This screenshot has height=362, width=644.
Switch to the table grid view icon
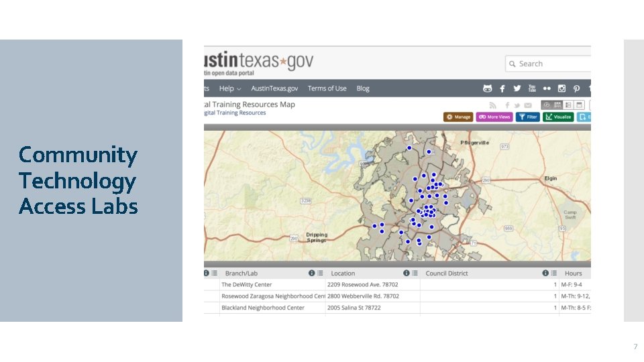point(557,105)
